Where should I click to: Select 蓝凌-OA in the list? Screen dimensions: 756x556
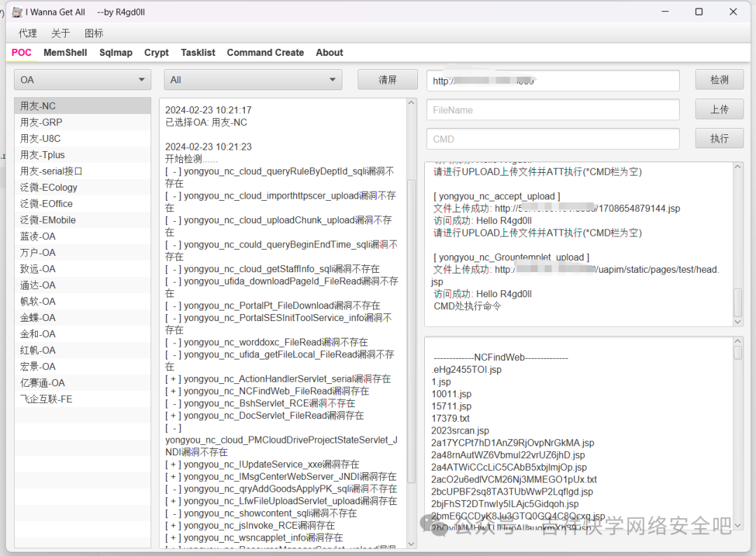83,236
